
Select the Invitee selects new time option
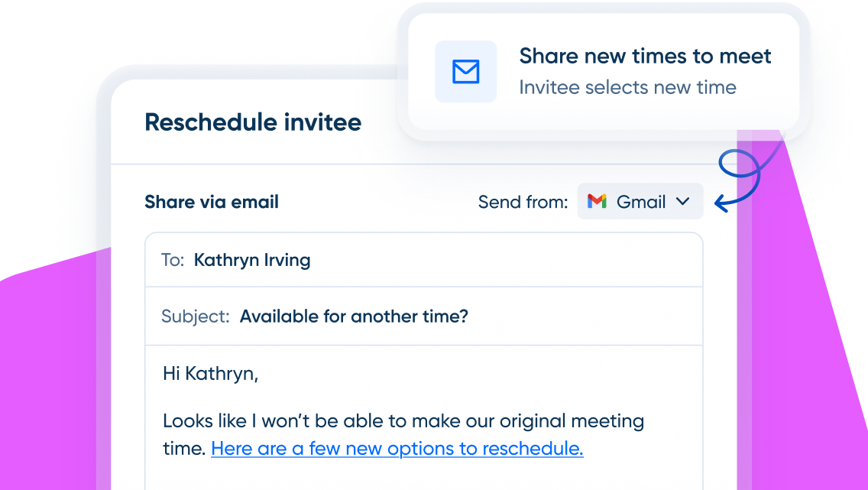627,87
